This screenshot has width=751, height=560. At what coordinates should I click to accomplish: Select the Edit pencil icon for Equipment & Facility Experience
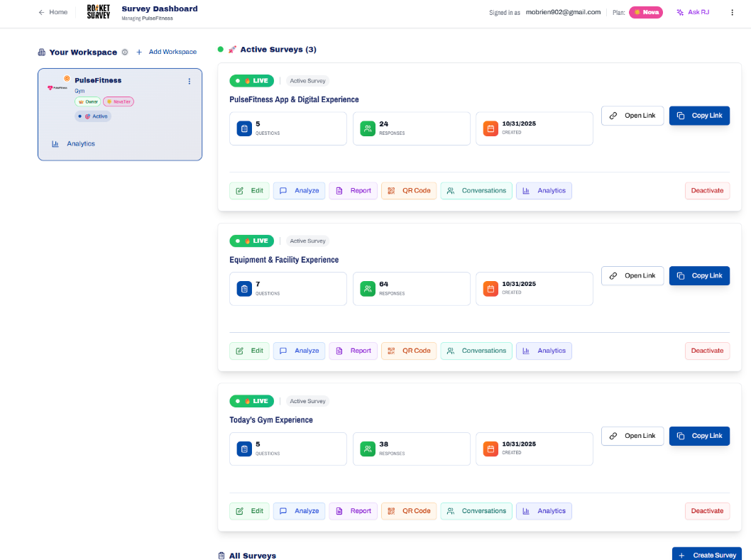(238, 350)
